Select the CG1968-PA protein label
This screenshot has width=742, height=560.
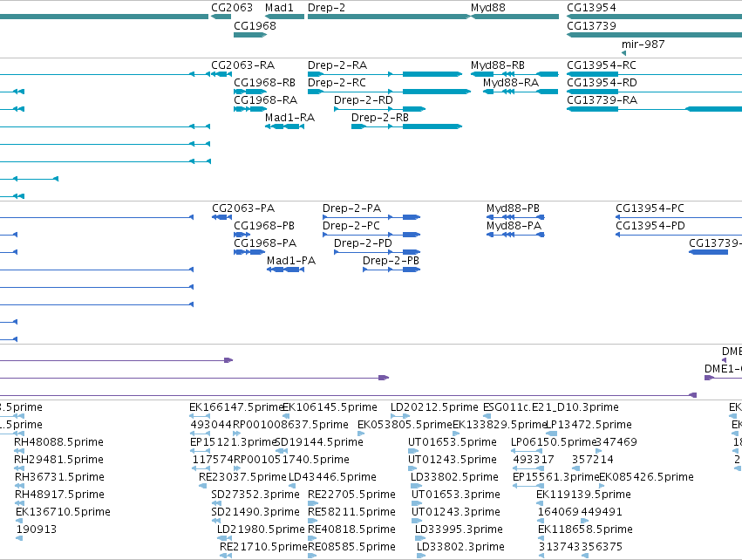tap(265, 243)
